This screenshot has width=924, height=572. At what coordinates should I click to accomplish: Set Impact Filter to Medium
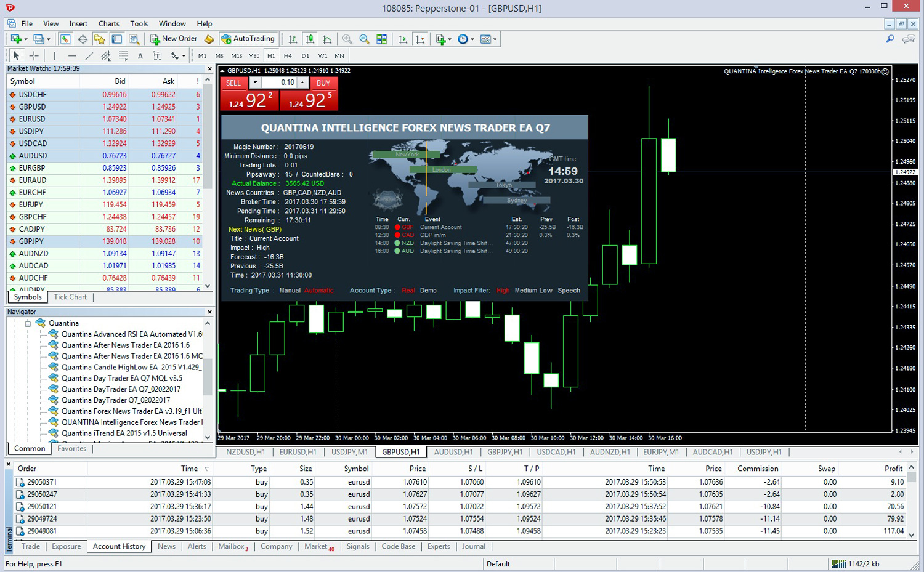pyautogui.click(x=525, y=291)
